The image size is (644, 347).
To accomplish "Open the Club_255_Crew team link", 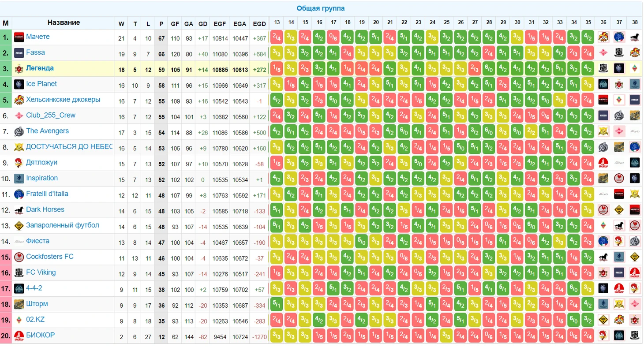I will (x=51, y=116).
